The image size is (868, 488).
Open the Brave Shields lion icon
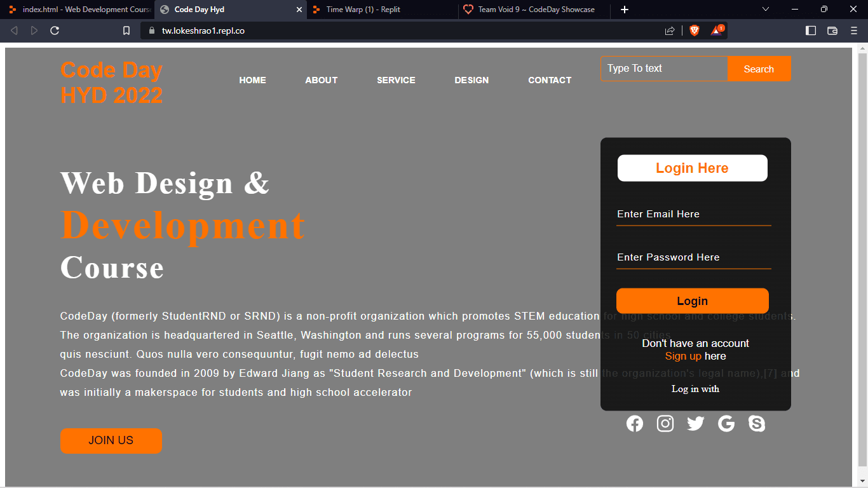click(694, 30)
